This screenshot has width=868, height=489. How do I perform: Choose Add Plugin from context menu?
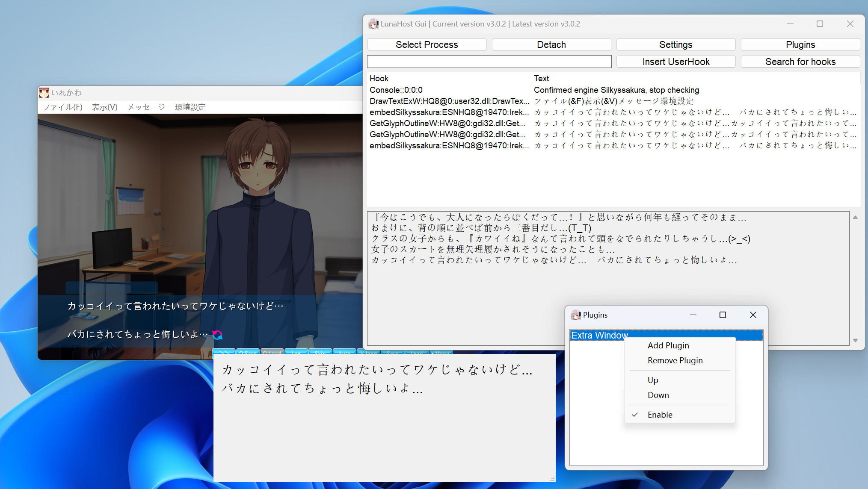tap(668, 345)
